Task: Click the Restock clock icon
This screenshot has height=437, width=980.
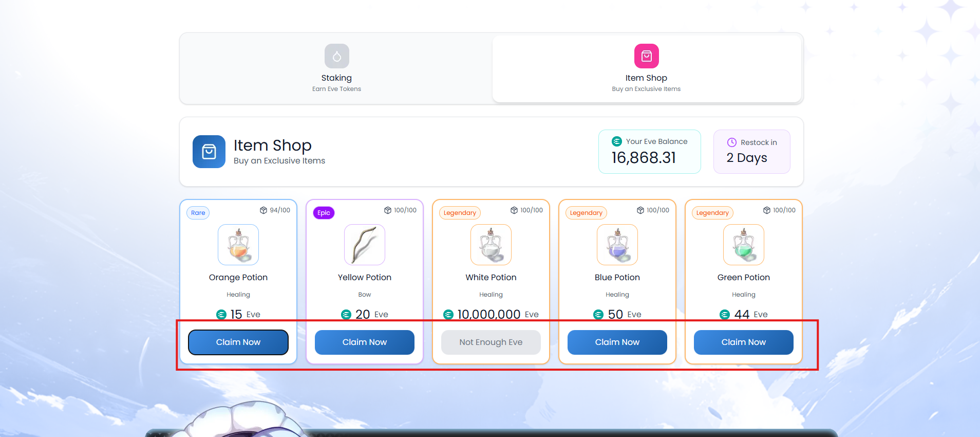Action: pos(731,142)
